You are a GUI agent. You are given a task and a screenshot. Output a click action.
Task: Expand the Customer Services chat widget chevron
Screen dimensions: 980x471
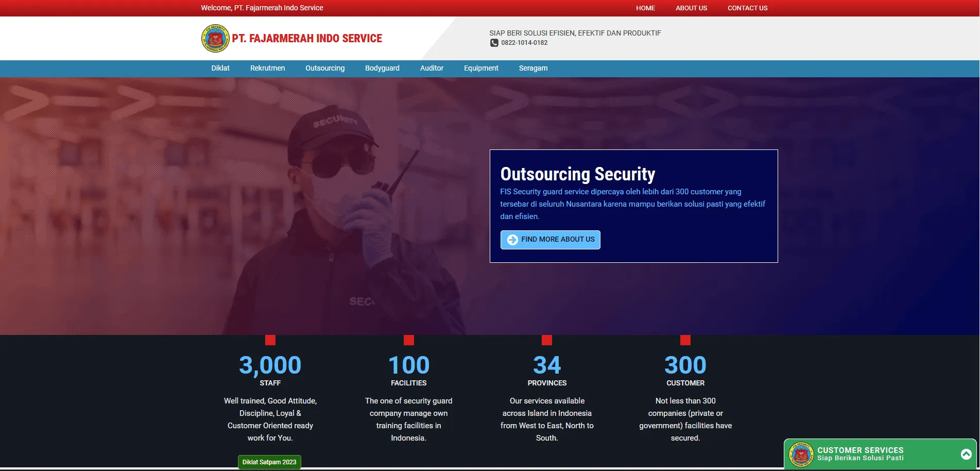click(x=966, y=454)
